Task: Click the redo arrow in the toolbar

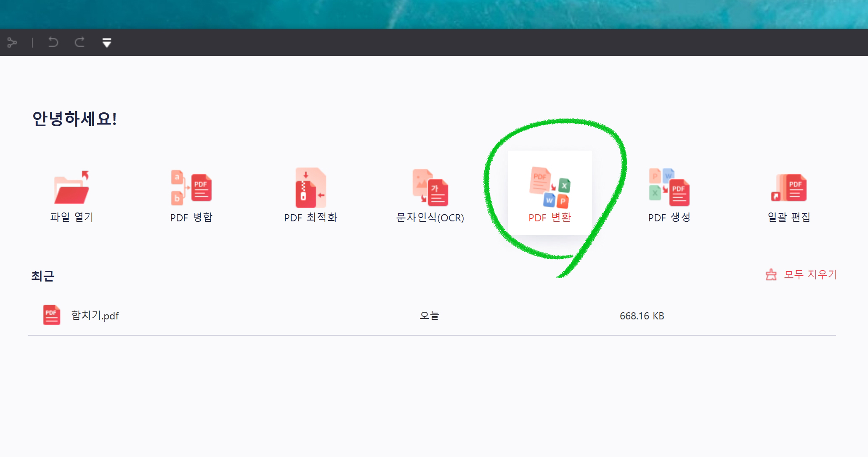Action: (x=80, y=42)
